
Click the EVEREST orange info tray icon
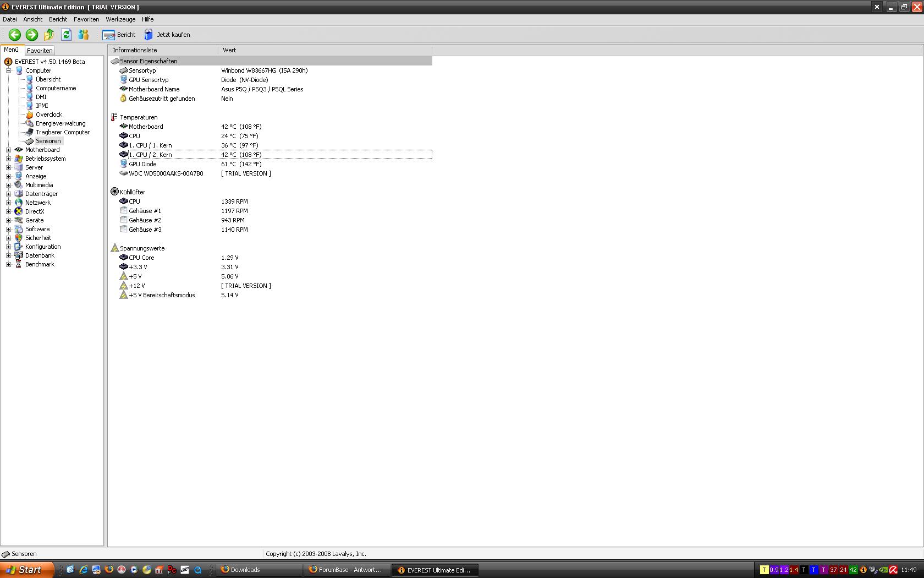(x=864, y=570)
